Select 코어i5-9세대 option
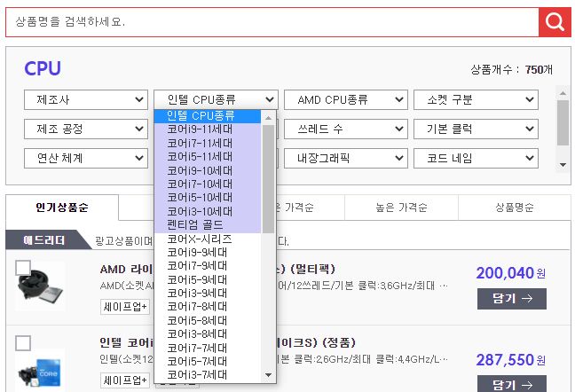 [208, 280]
